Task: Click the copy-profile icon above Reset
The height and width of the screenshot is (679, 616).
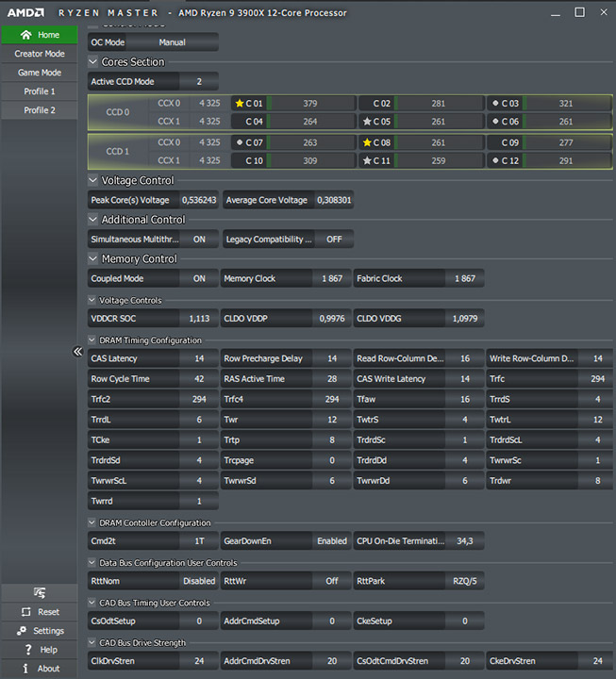Action: click(x=40, y=592)
